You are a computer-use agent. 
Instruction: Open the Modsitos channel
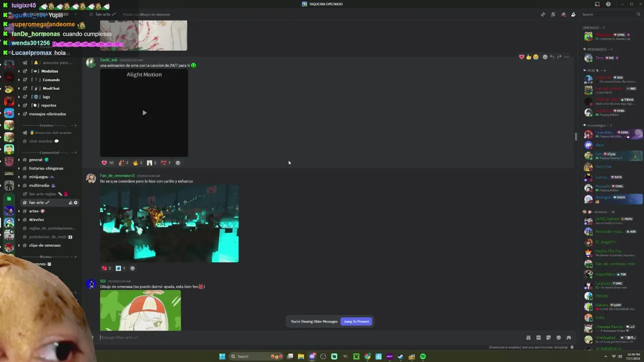pos(49,71)
